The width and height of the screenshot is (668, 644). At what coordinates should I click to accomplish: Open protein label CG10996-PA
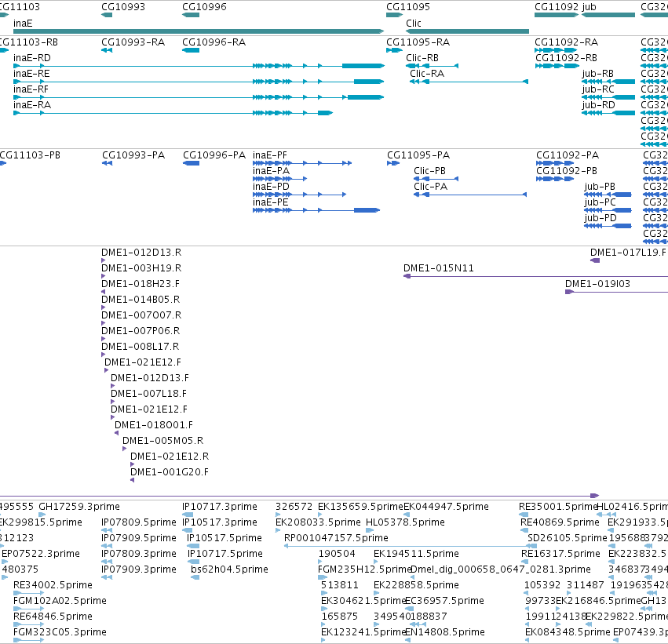tap(214, 155)
